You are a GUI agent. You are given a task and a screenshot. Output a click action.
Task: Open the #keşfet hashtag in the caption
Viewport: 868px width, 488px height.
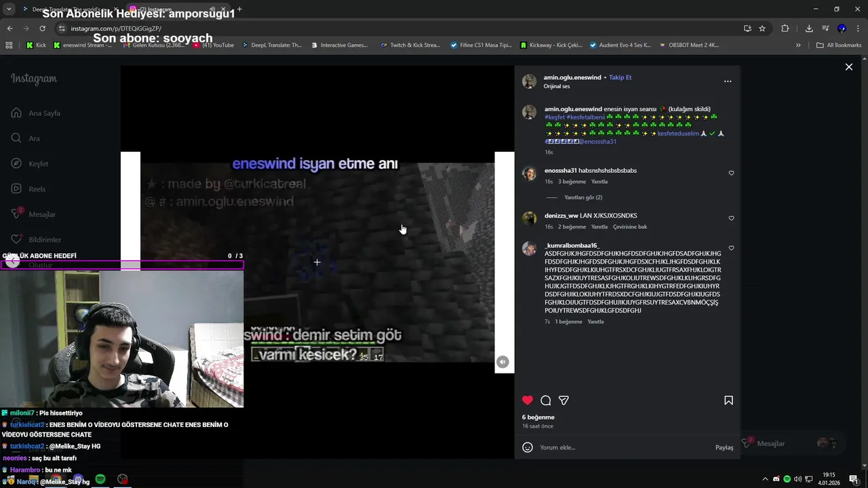point(554,117)
